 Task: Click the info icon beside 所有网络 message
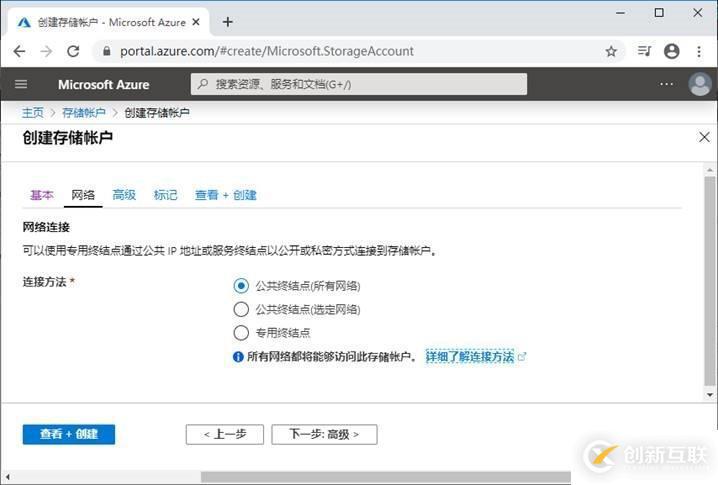(238, 357)
